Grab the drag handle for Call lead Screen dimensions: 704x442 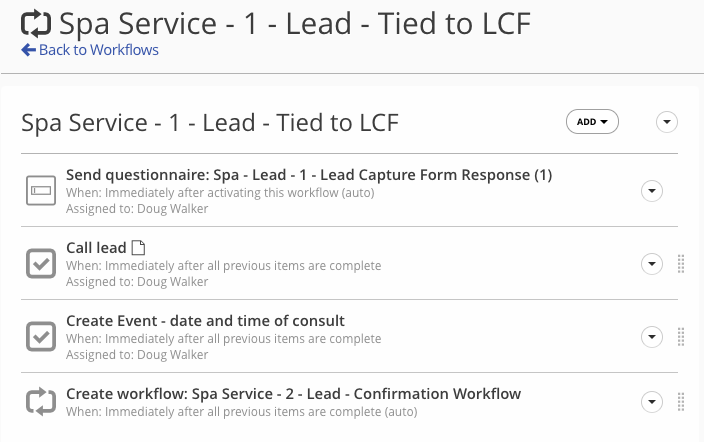click(x=681, y=264)
